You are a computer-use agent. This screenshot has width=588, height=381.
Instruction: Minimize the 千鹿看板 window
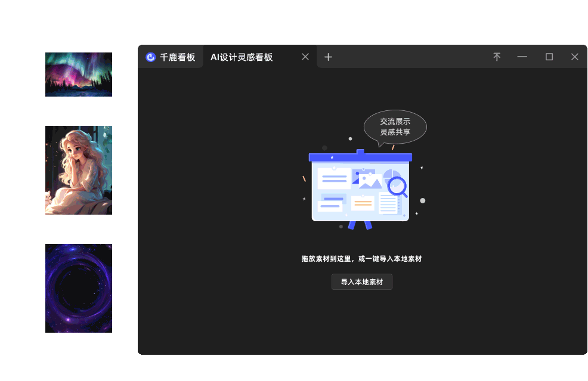pos(522,57)
